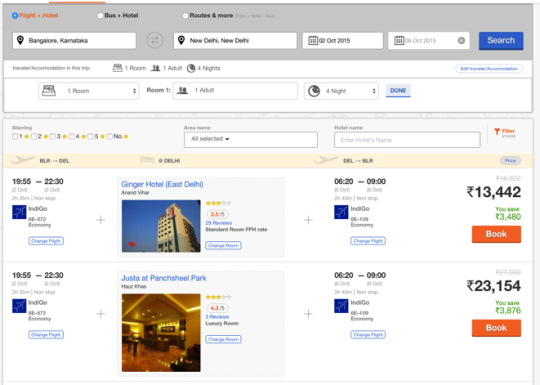Viewport: 540px width, 385px height.
Task: Open the Ginger Hotel (East Delhi) link
Action: (x=162, y=184)
